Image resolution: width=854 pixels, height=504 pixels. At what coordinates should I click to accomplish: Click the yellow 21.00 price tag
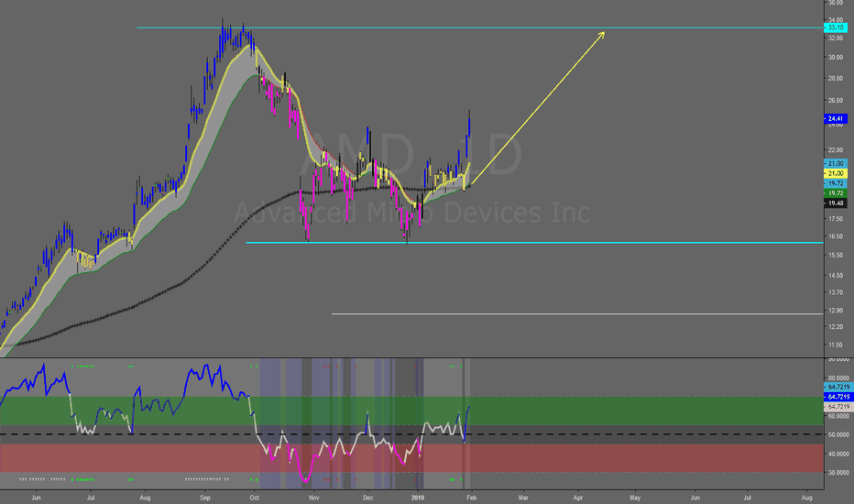tap(836, 173)
